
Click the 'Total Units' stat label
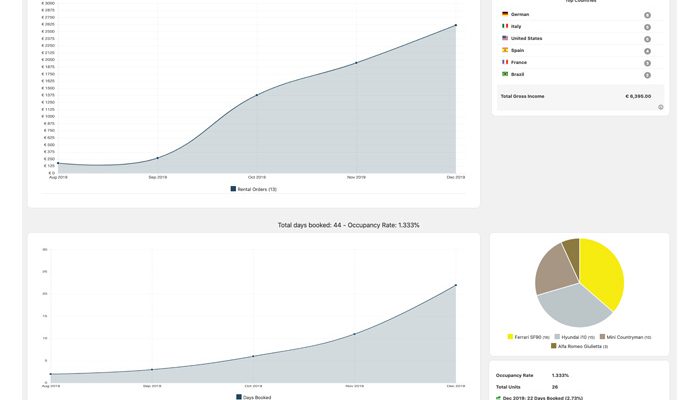[508, 387]
